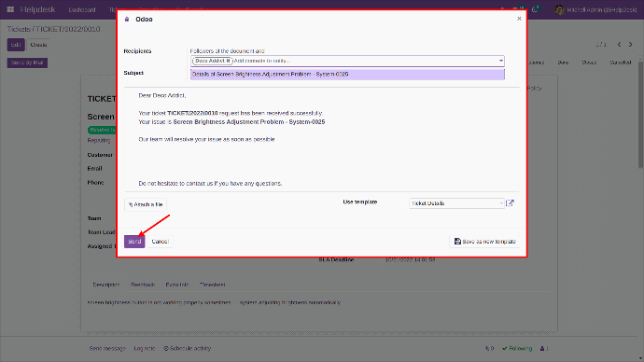The height and width of the screenshot is (362, 644).
Task: Close the Odoo dialog
Action: pos(519,19)
